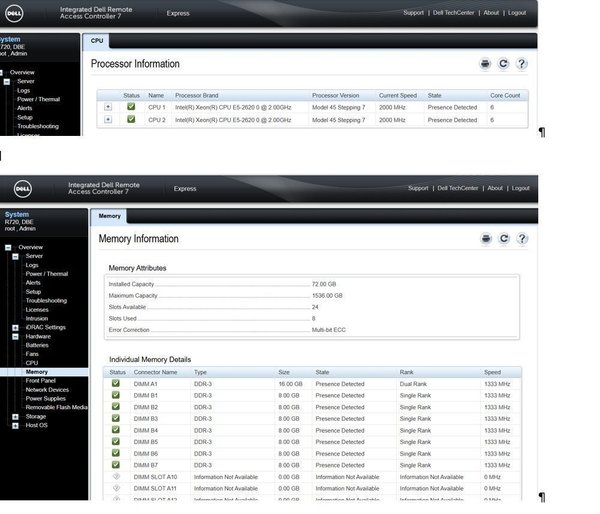Logout from the upper iDRAC header
Viewport: 600px width, 514px height.
tap(517, 13)
